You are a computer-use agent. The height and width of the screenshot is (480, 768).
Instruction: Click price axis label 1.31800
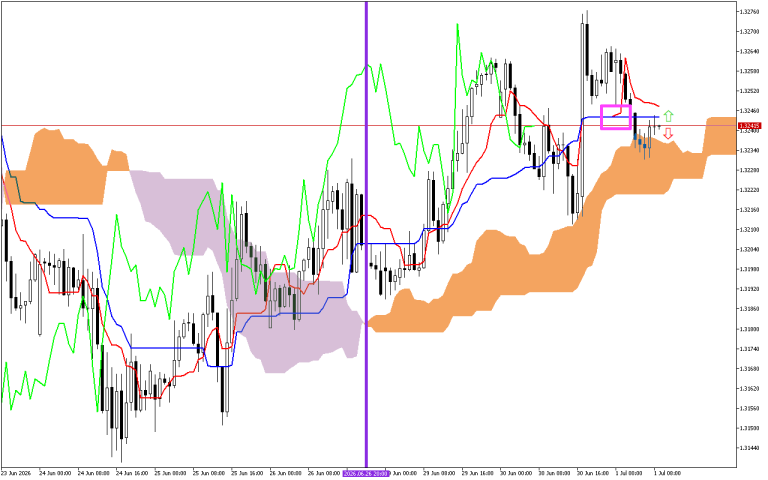(x=749, y=329)
